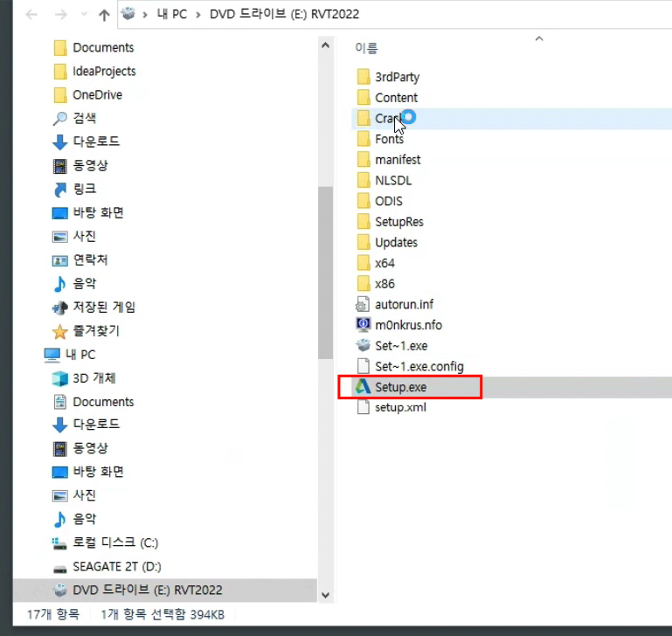Open '다운로드' under '내 PC'
Screen dimensions: 672x636
(86, 425)
